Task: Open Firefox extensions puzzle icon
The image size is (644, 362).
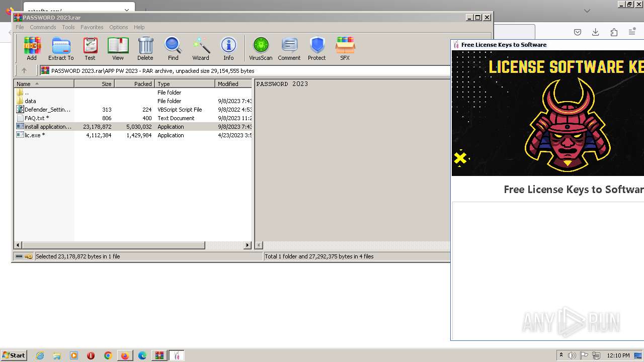Action: (614, 32)
